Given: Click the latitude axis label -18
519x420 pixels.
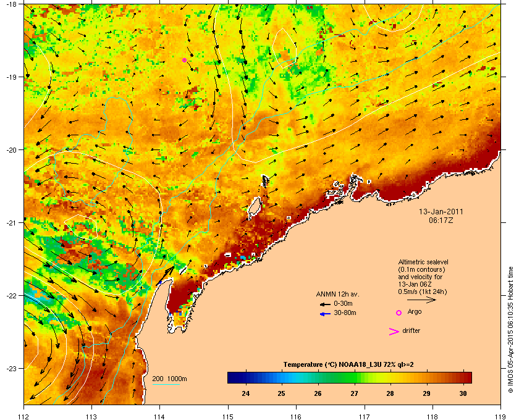Looking at the screenshot, I should pyautogui.click(x=12, y=4).
